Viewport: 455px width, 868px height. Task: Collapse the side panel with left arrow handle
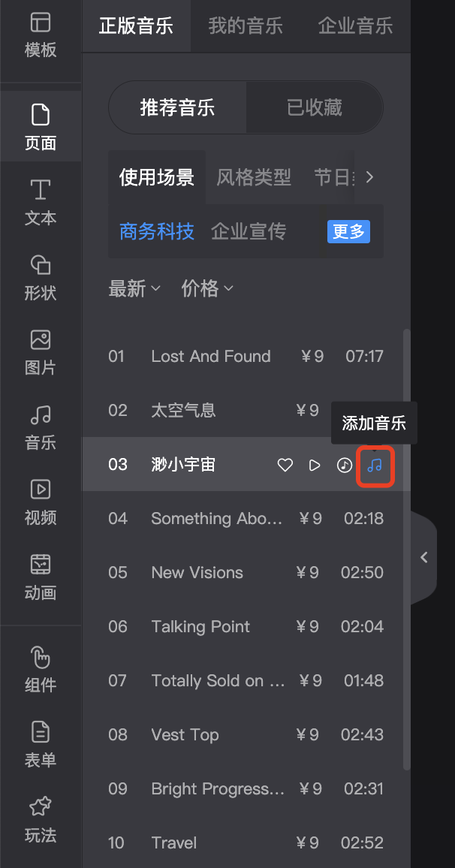(x=424, y=557)
